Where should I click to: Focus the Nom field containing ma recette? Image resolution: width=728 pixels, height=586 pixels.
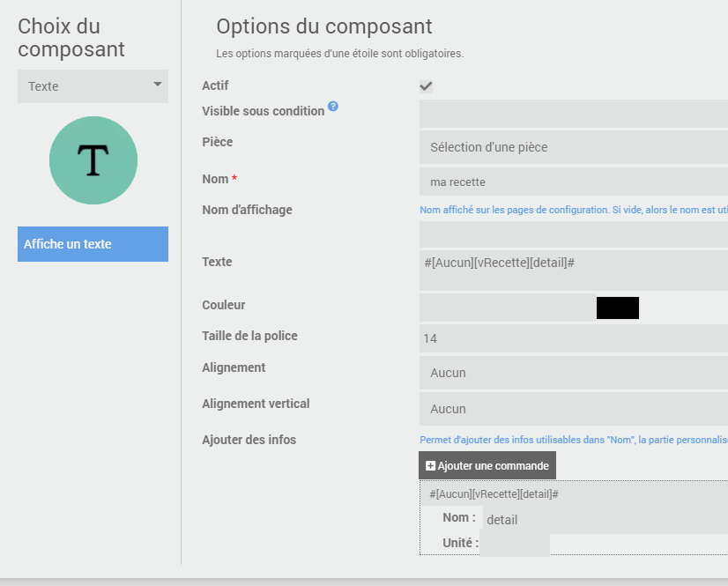pyautogui.click(x=573, y=182)
